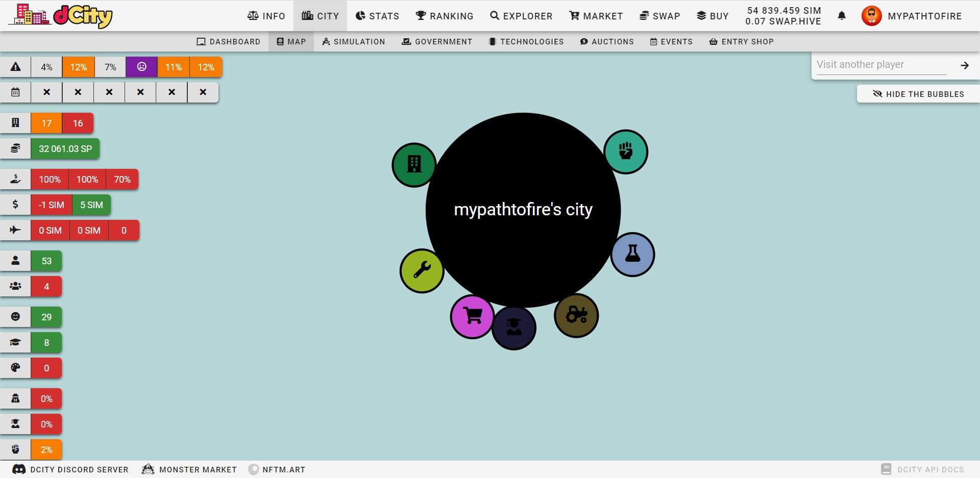Open DCITY API DOCS link

click(922, 469)
